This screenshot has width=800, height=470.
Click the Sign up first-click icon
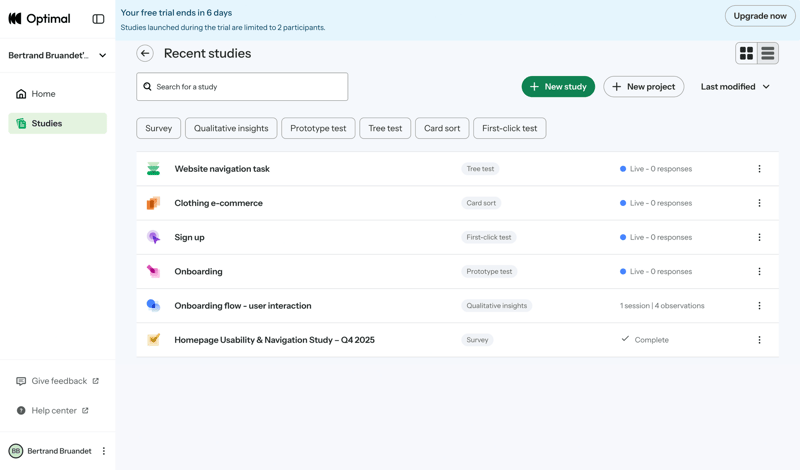click(153, 237)
